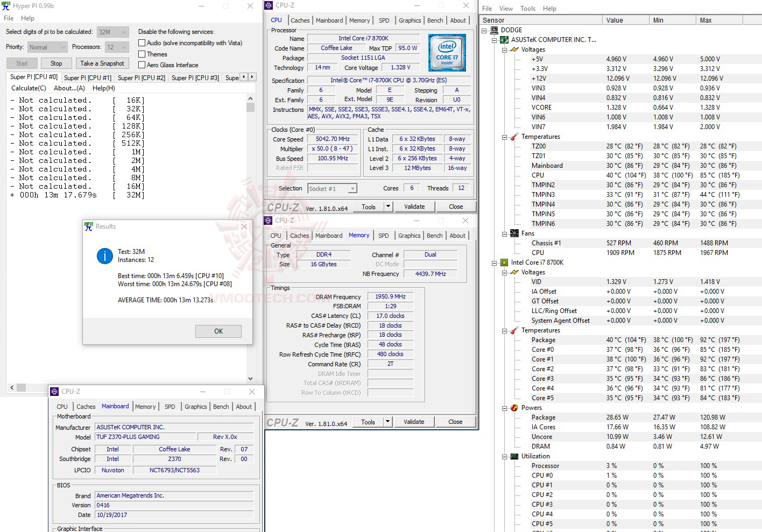Click the info icon in Results dialog
This screenshot has height=532, width=762.
click(104, 256)
